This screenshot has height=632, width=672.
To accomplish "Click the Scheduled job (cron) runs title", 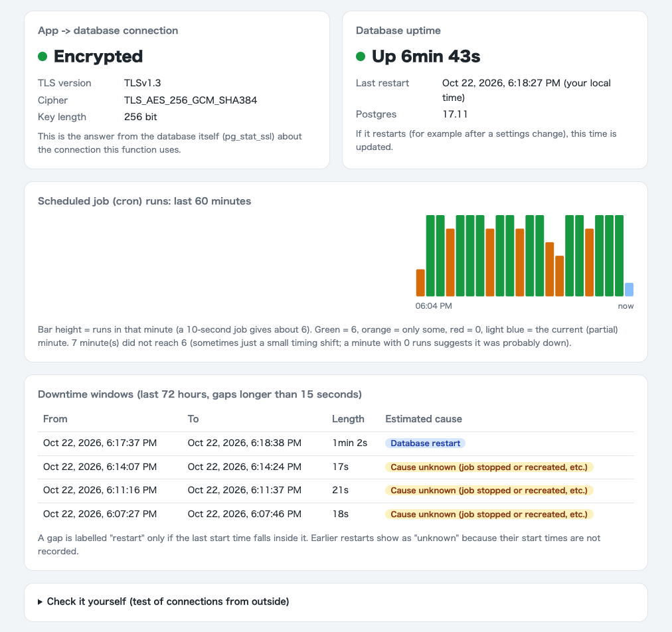I will pyautogui.click(x=145, y=201).
